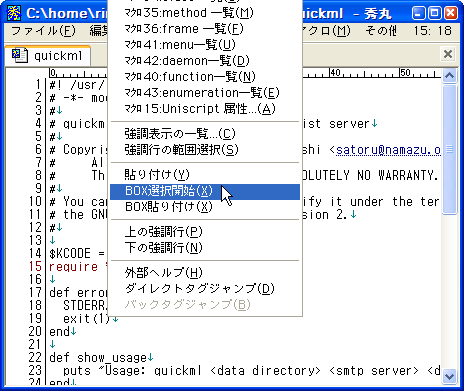Image resolution: width=464 pixels, height=391 pixels.
Task: Open the その他 menu in the menu bar
Action: pos(381,31)
